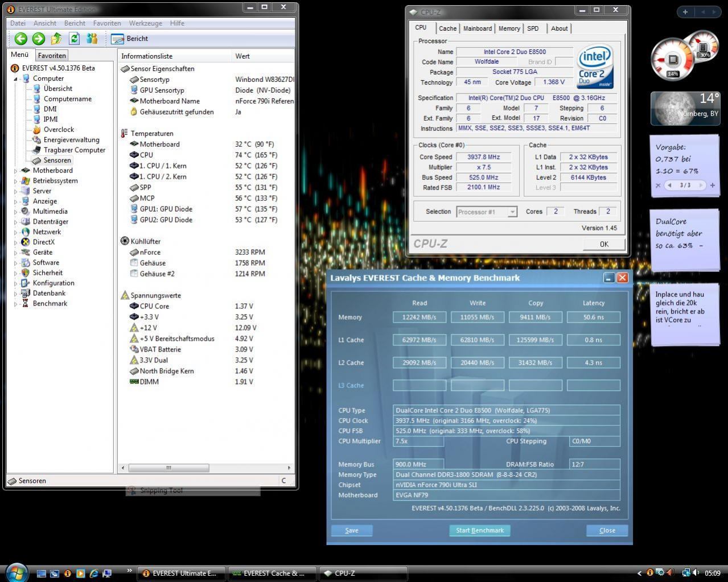Switch to the Mainboard tab in CPU-Z

tap(478, 28)
